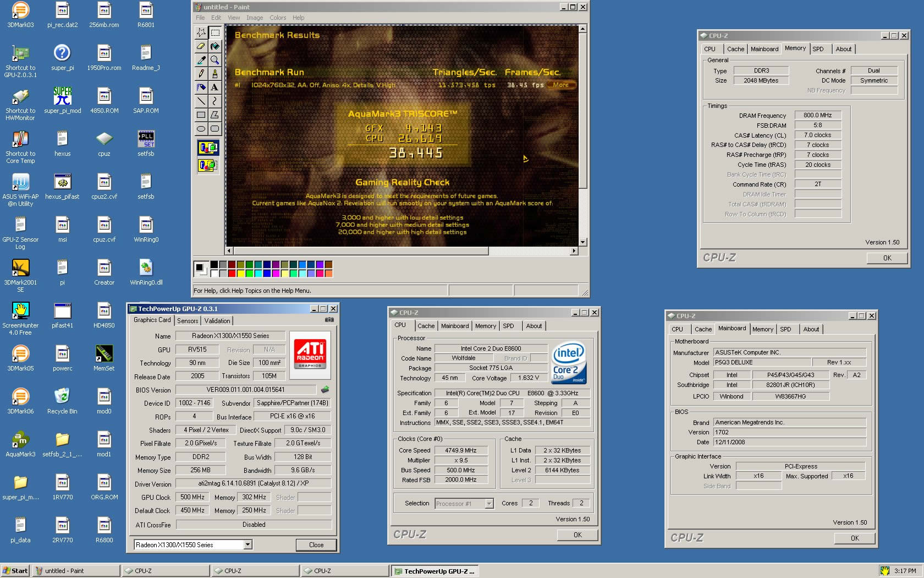Click the BIOS Version field in GPU-Z
The height and width of the screenshot is (578, 924).
(x=245, y=390)
